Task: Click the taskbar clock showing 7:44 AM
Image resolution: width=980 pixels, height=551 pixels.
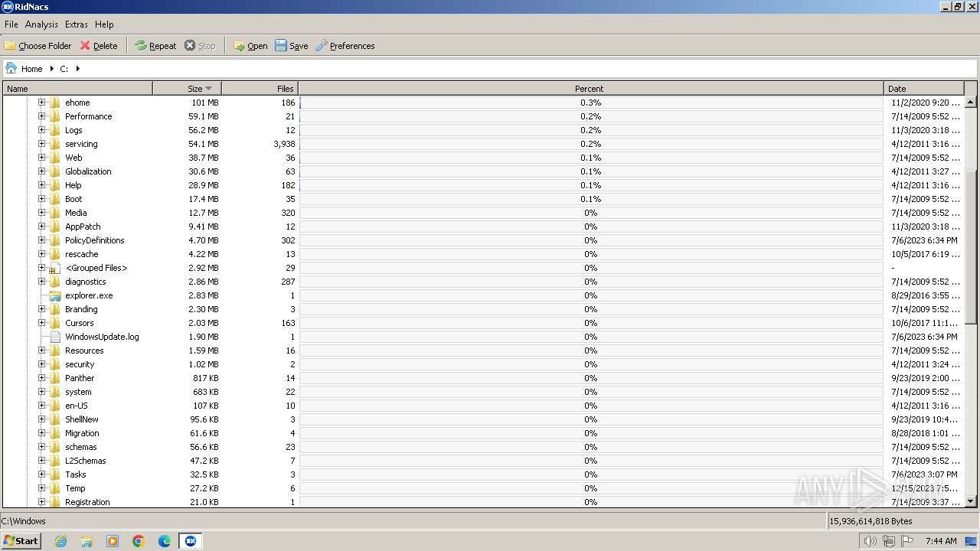Action: (941, 541)
